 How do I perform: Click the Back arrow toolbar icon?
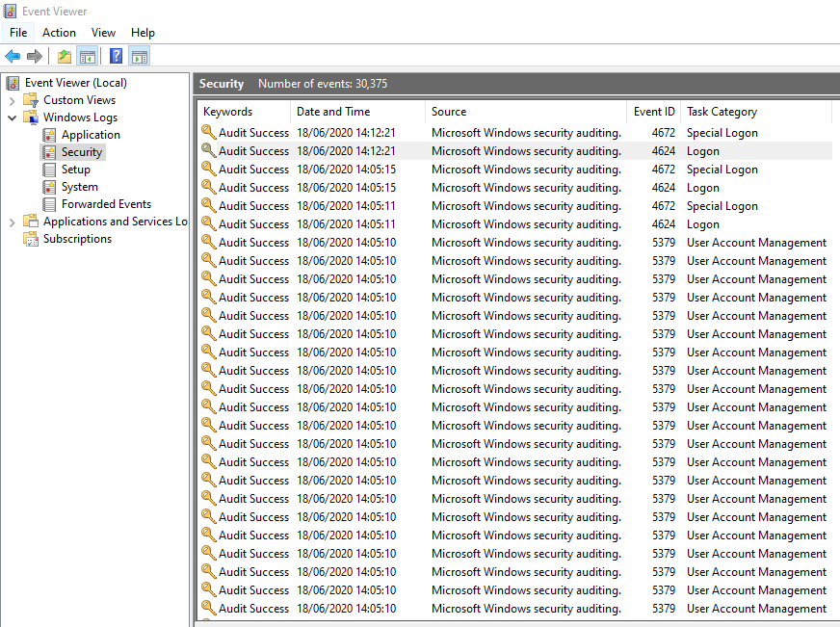tap(13, 56)
